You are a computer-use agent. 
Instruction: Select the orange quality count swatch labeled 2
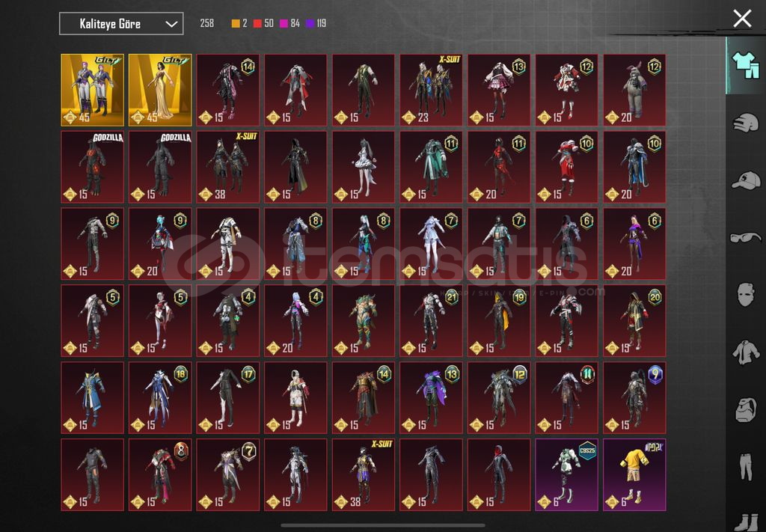239,23
